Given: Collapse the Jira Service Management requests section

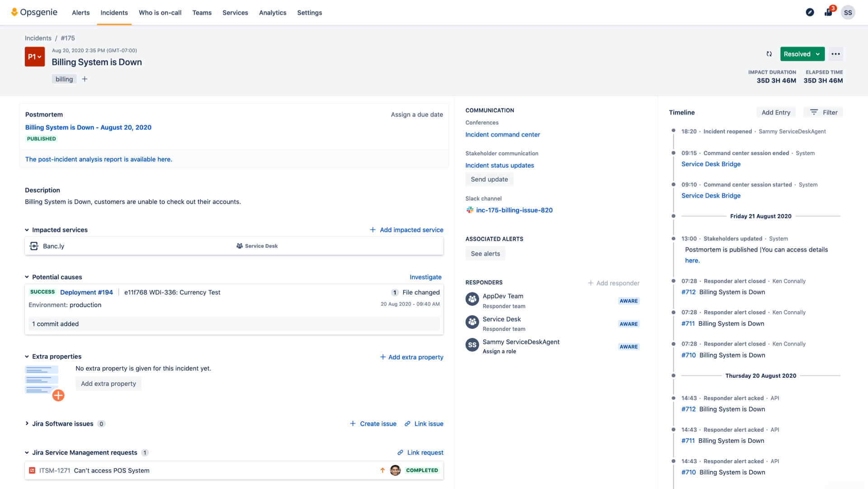Looking at the screenshot, I should point(27,452).
